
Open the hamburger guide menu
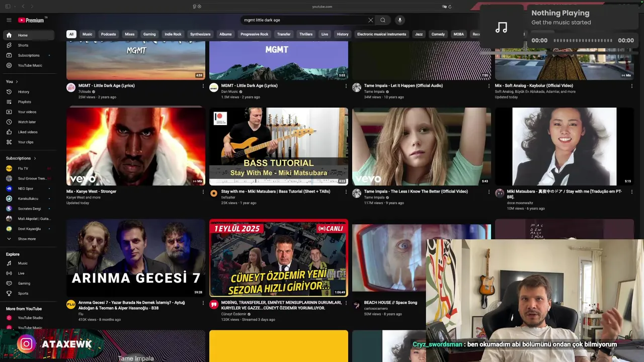click(9, 20)
